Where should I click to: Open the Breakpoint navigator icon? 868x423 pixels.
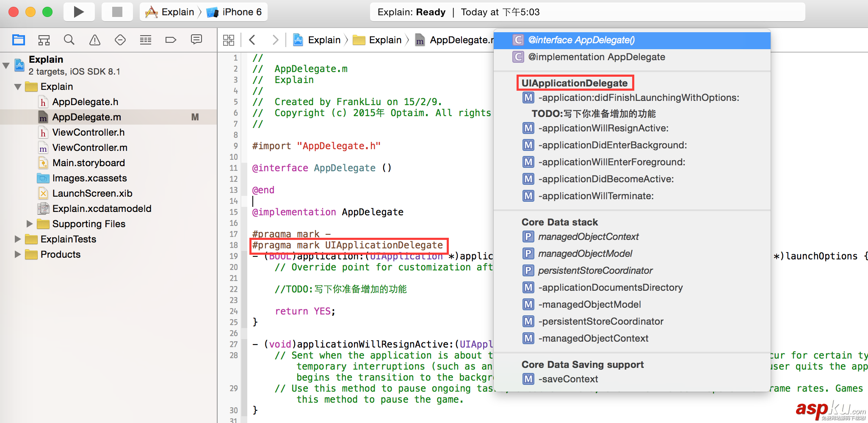171,40
